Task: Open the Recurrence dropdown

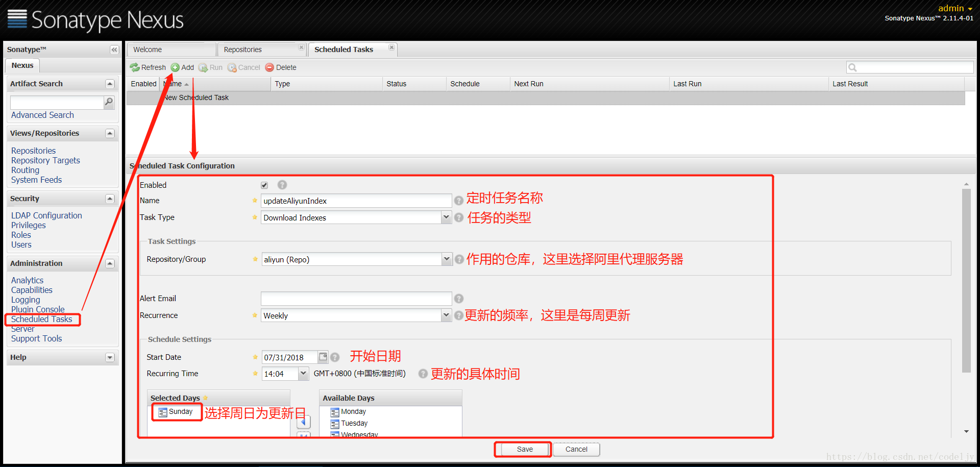Action: (446, 315)
